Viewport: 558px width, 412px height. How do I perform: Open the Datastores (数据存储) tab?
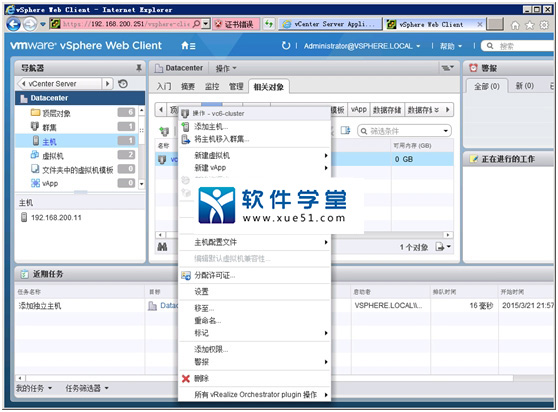[x=387, y=110]
